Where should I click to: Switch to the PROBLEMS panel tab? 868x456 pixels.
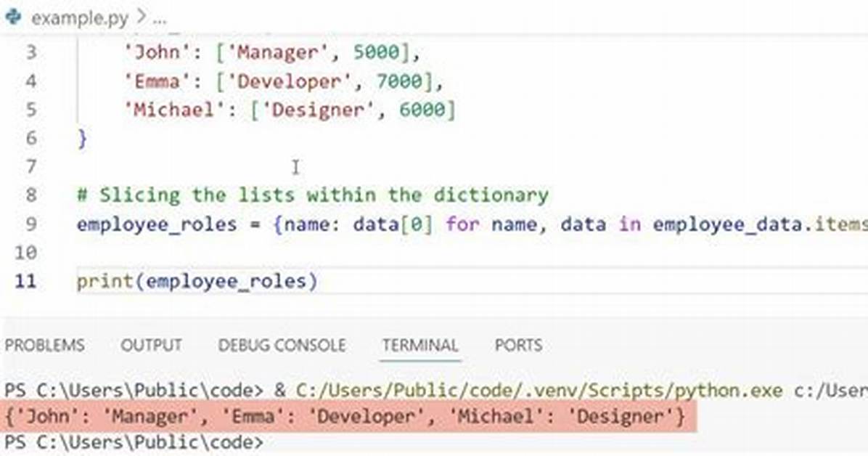pyautogui.click(x=45, y=345)
